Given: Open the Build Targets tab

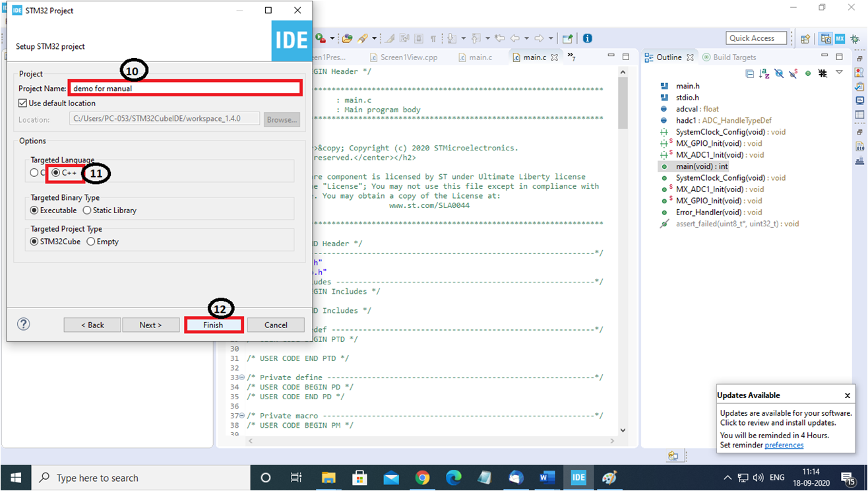Looking at the screenshot, I should (729, 57).
